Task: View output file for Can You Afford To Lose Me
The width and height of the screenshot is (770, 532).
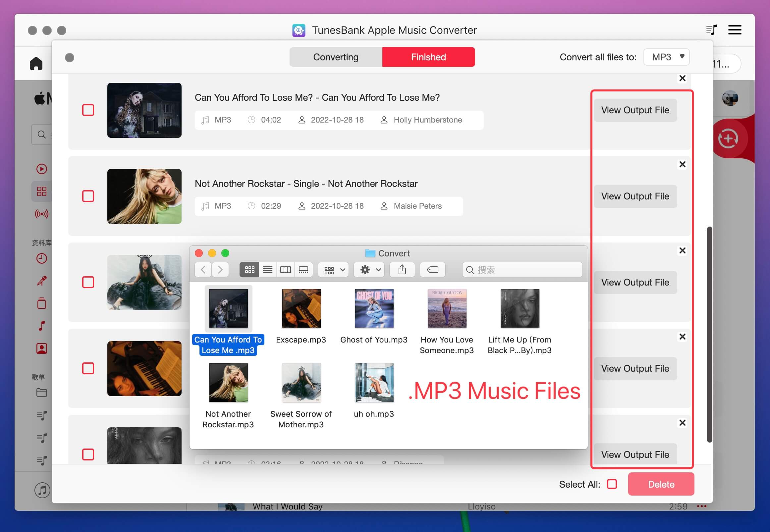Action: point(635,110)
